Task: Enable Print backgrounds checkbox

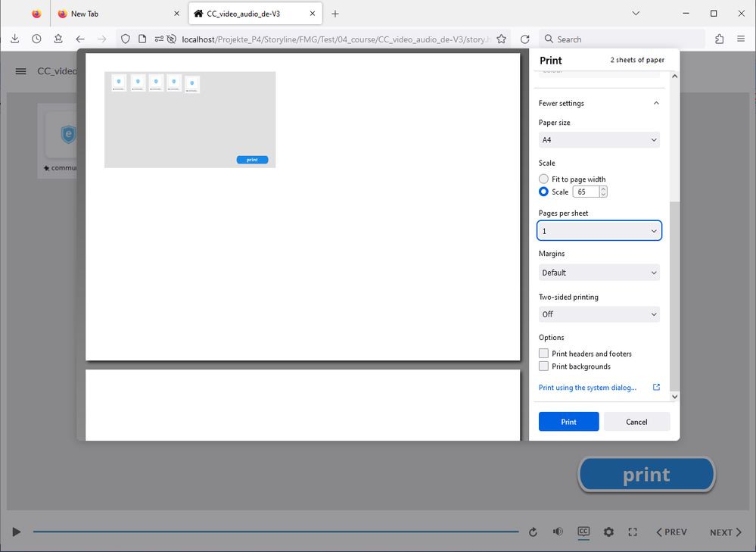Action: tap(543, 366)
